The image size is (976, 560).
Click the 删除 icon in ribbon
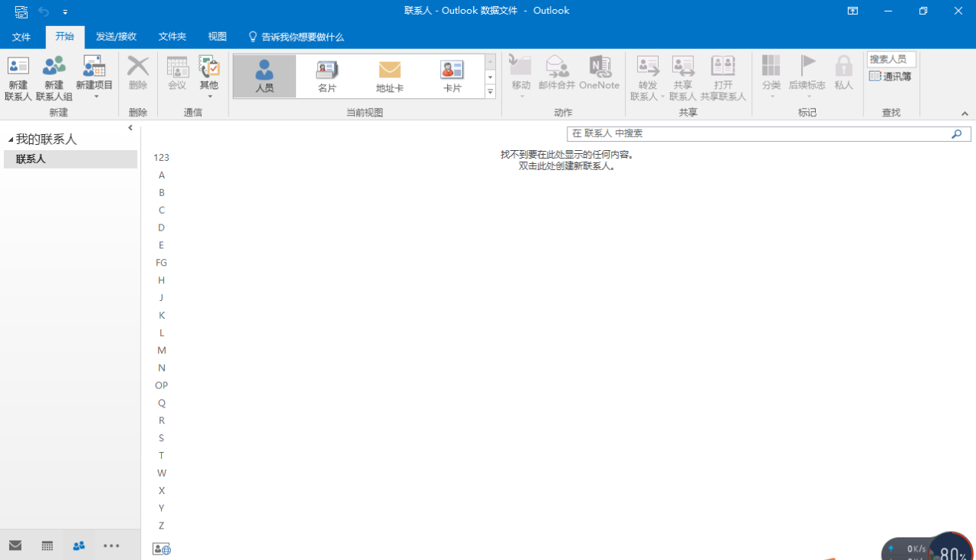coord(138,74)
